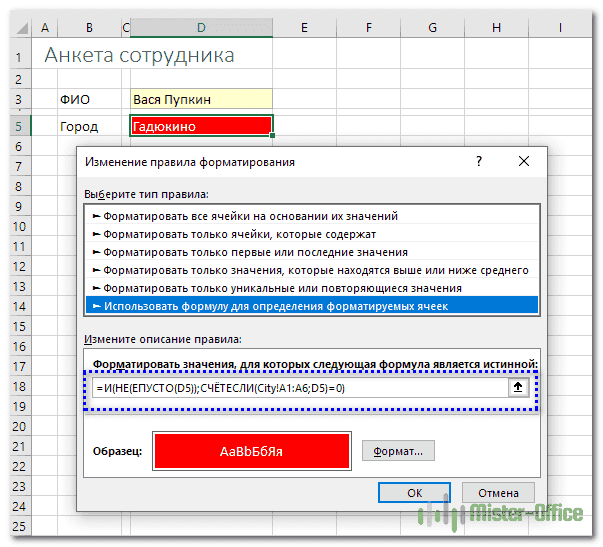Select column D header

point(201,28)
